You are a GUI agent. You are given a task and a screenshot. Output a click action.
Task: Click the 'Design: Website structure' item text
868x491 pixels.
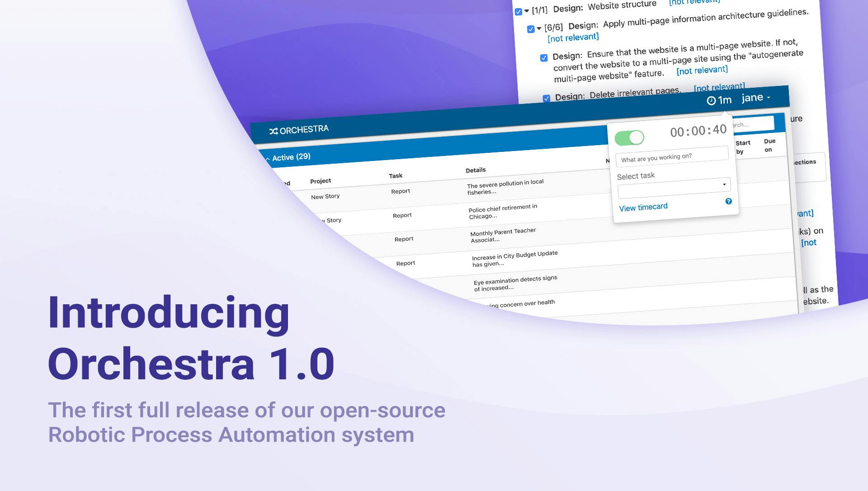(x=605, y=7)
